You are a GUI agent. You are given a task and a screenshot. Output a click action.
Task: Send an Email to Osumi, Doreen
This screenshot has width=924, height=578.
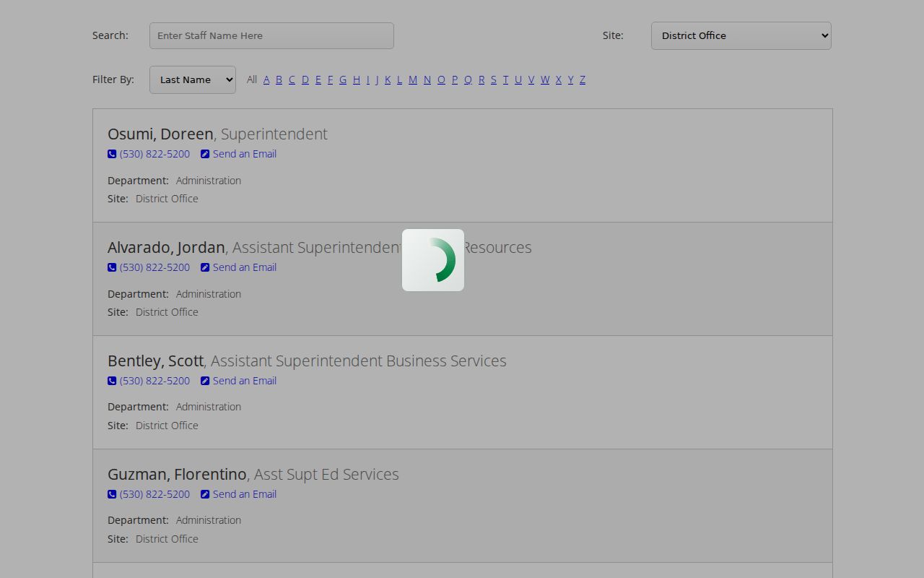point(245,154)
